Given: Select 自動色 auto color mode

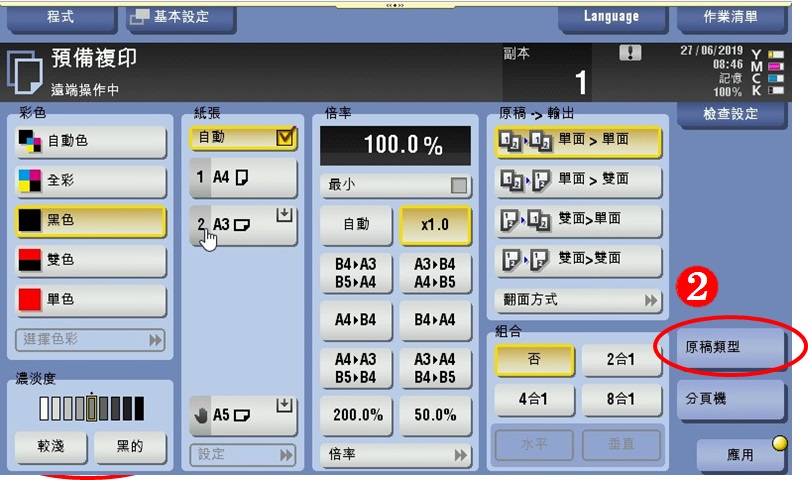Looking at the screenshot, I should [x=91, y=141].
